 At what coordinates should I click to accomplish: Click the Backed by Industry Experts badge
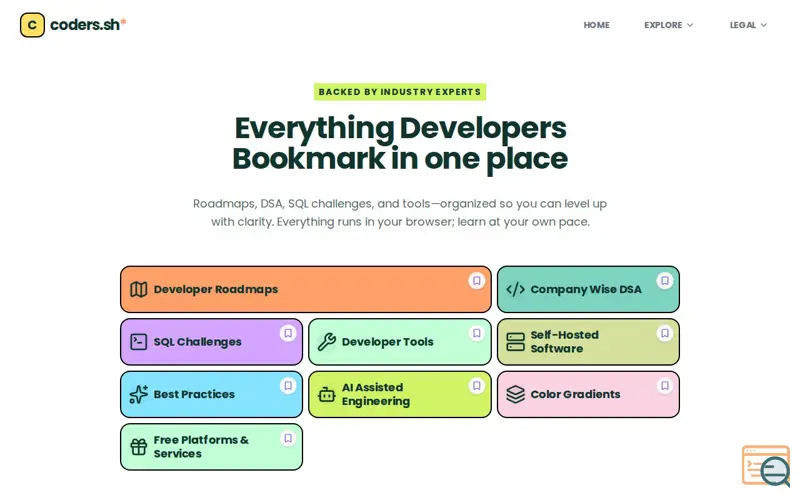(x=399, y=92)
